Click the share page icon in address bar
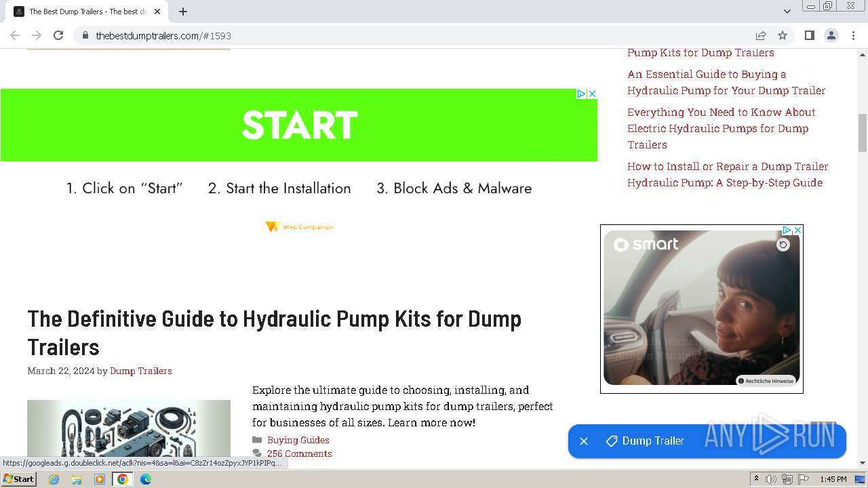 click(x=761, y=35)
